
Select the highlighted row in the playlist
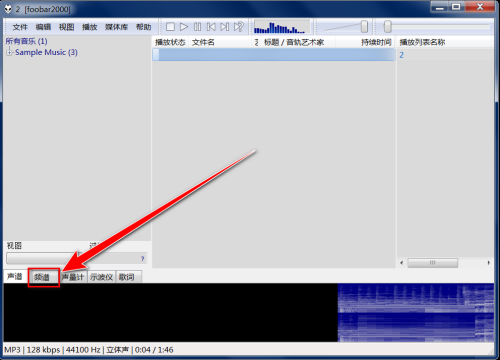coord(273,55)
